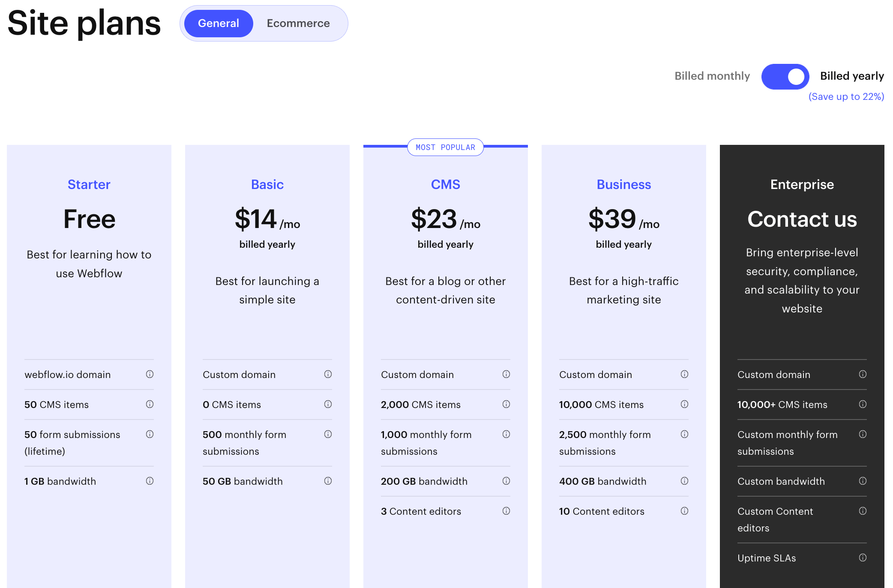Open info tooltip for 2,000 CMS items
The width and height of the screenshot is (893, 588).
click(506, 404)
